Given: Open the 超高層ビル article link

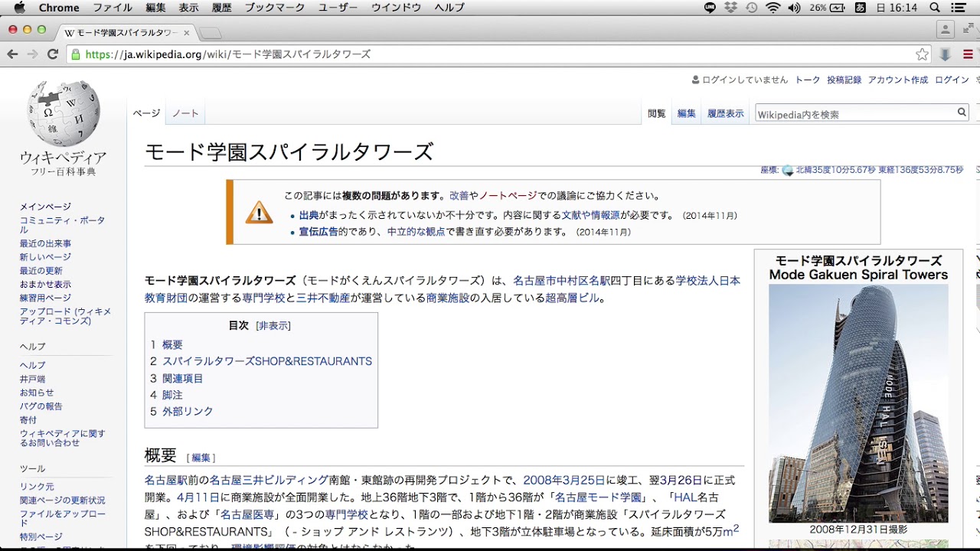Looking at the screenshot, I should [572, 298].
